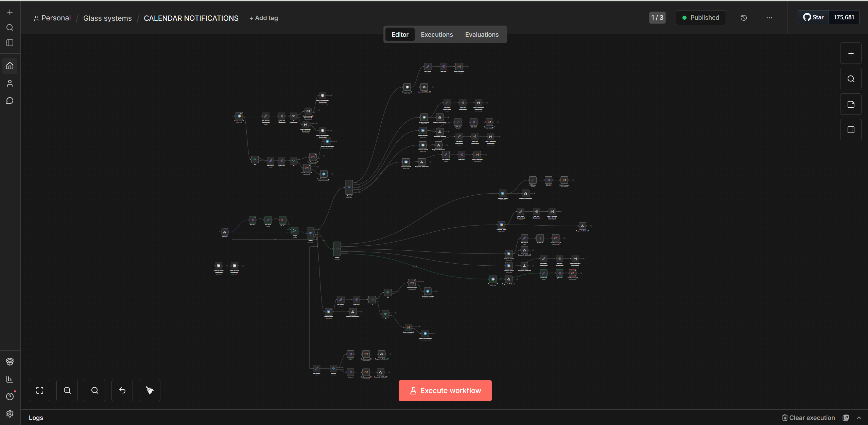
Task: Click the Add tag link
Action: click(264, 18)
